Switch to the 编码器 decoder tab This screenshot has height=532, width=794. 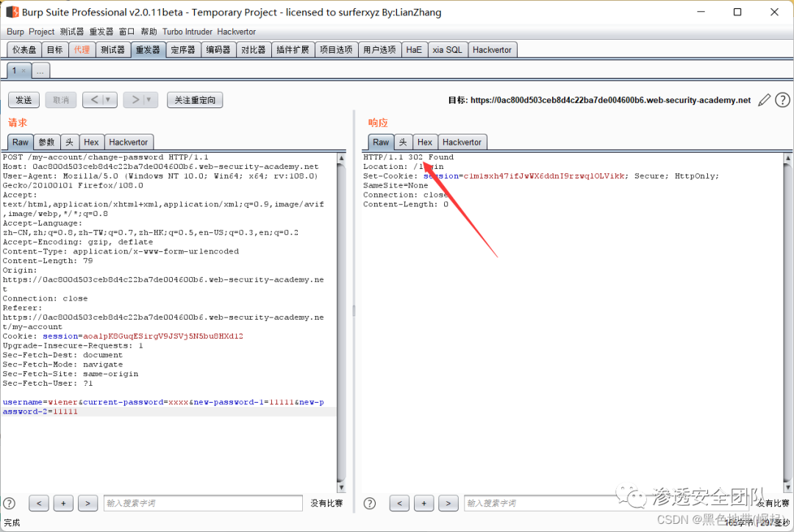point(218,50)
